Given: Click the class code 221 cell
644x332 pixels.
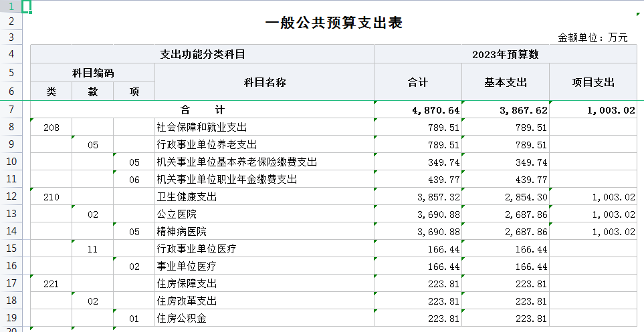Looking at the screenshot, I should 51,284.
